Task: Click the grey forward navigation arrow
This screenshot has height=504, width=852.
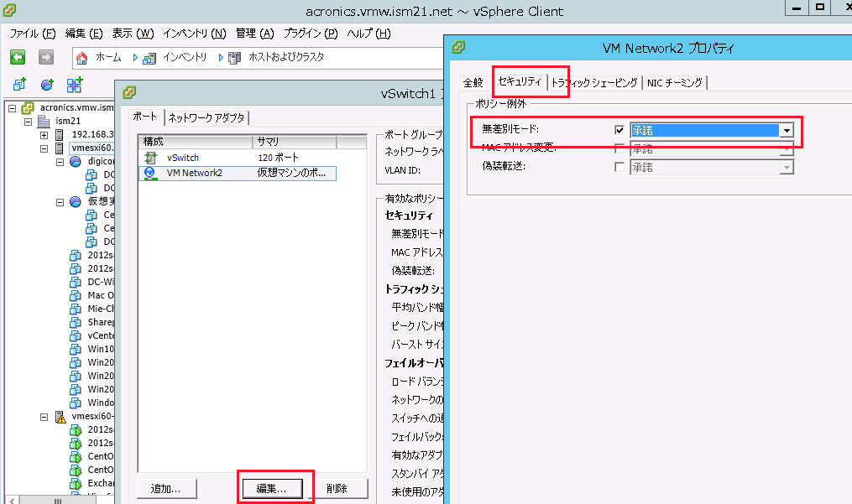Action: pos(46,57)
